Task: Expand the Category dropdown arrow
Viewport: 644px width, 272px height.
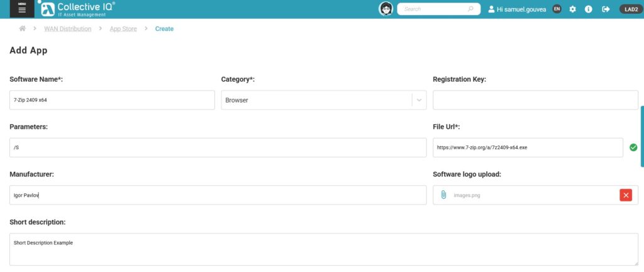Action: click(x=419, y=100)
